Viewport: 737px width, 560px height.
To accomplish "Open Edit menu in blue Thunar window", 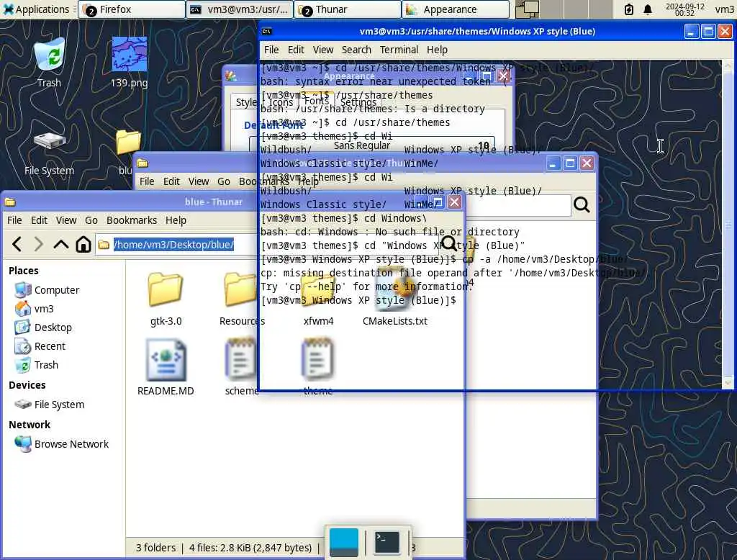I will (x=39, y=220).
